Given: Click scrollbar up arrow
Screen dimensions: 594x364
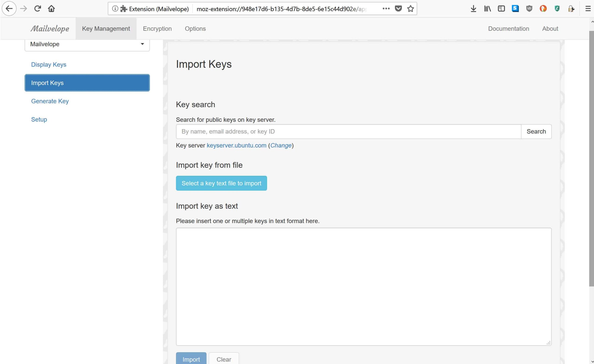Looking at the screenshot, I should click(x=592, y=22).
